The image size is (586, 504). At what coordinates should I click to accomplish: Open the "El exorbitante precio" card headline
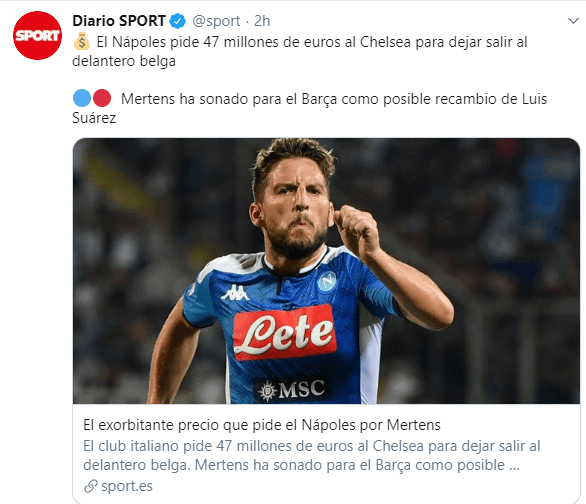click(262, 425)
